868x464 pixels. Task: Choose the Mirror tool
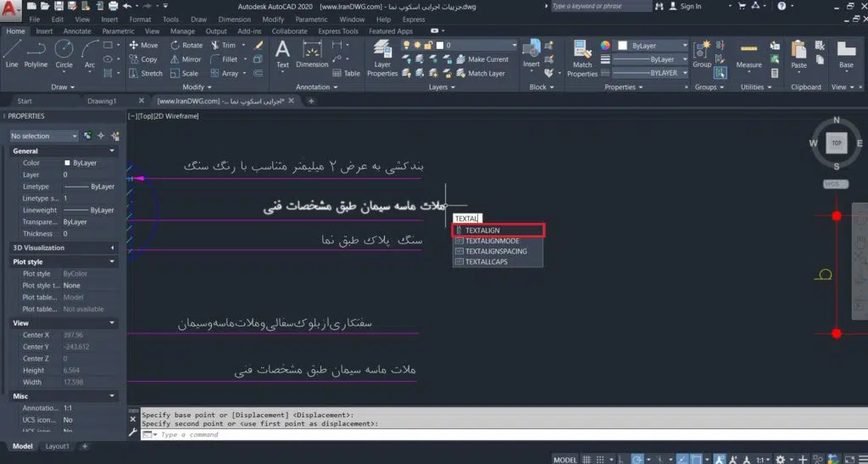click(186, 59)
